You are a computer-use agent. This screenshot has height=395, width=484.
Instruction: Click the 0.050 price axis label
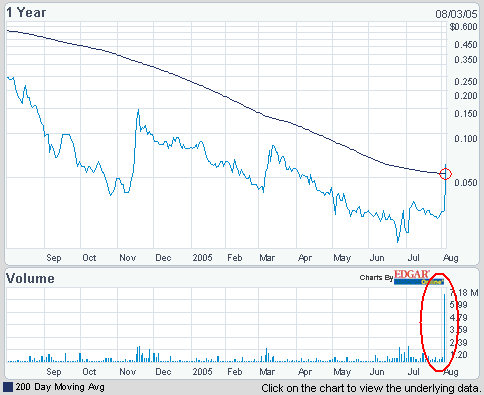pos(466,183)
